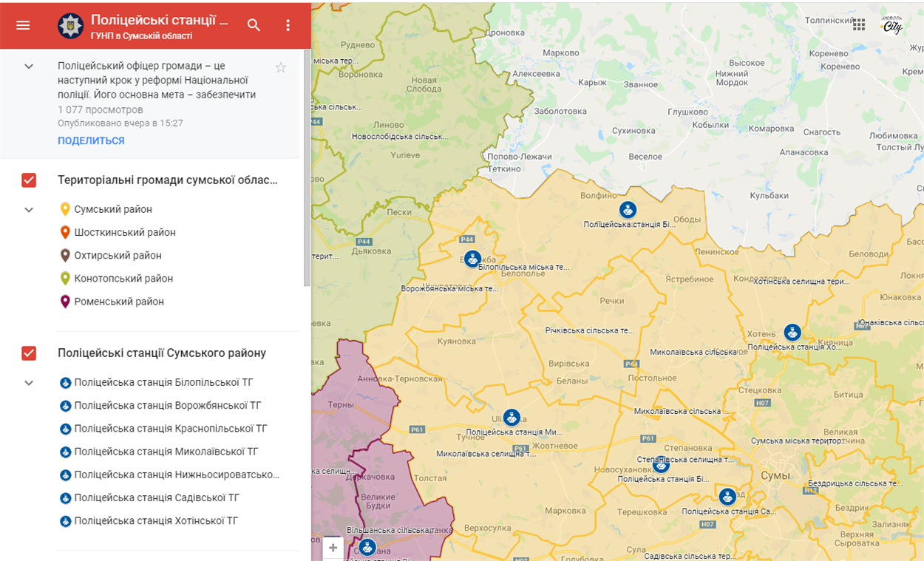This screenshot has width=924, height=561.
Task: Open Сумський район in the legend list
Action: [x=113, y=209]
